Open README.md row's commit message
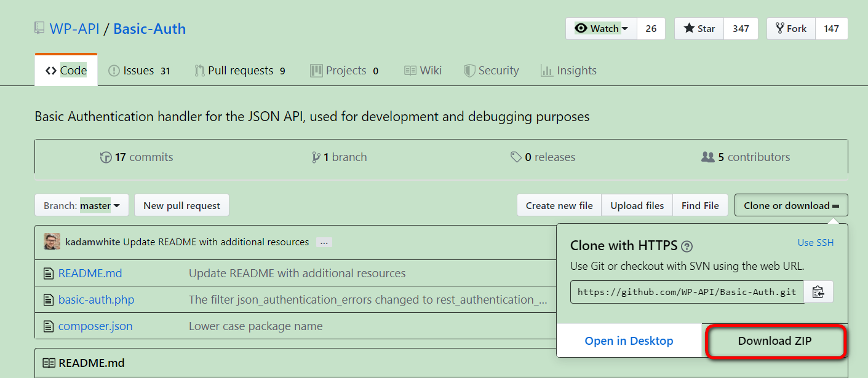 tap(297, 274)
